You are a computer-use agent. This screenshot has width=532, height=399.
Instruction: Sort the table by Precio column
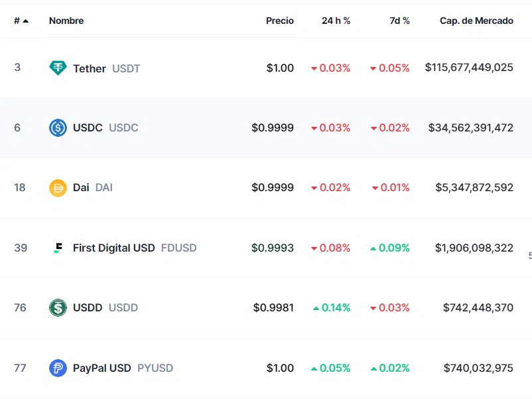[279, 21]
